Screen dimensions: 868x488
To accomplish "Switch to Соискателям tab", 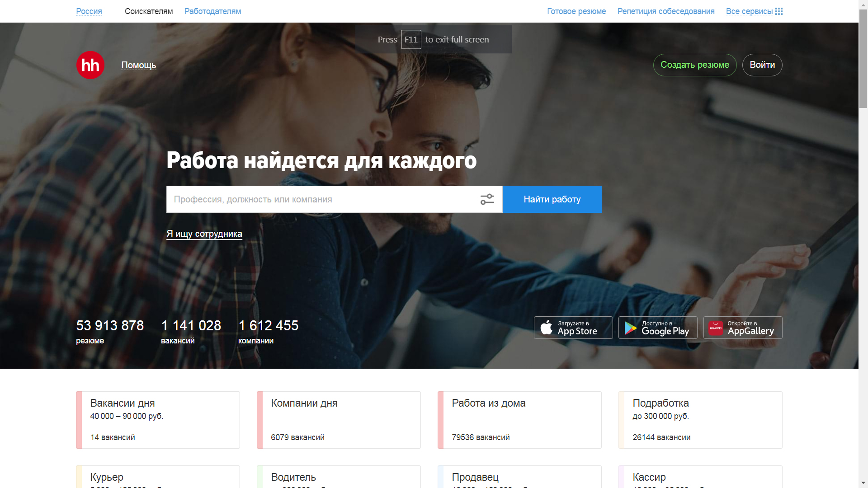I will pyautogui.click(x=149, y=11).
